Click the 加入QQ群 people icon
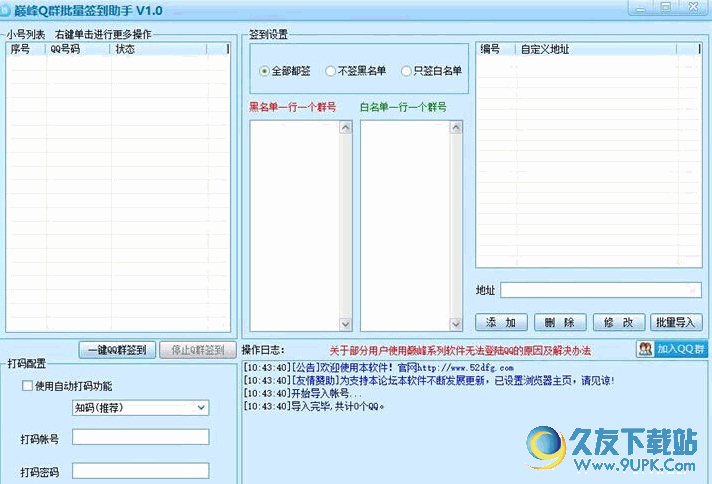 [645, 349]
